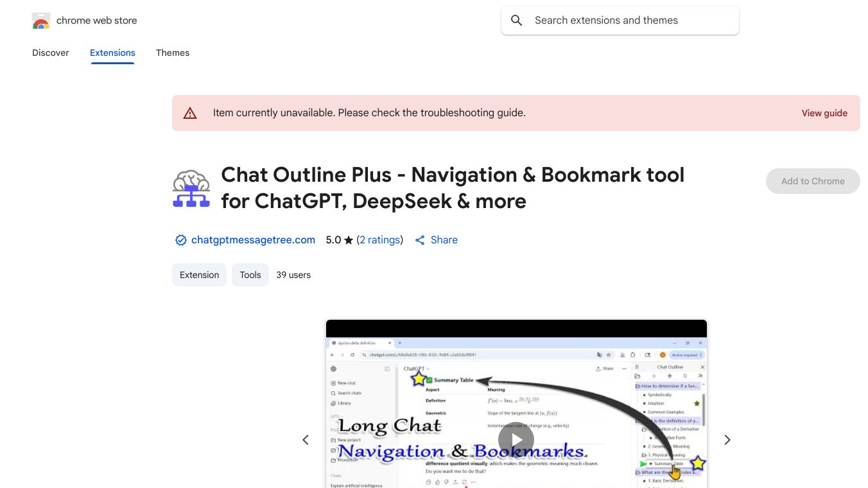Image resolution: width=868 pixels, height=488 pixels.
Task: Select the Tools category tag
Action: tap(250, 275)
